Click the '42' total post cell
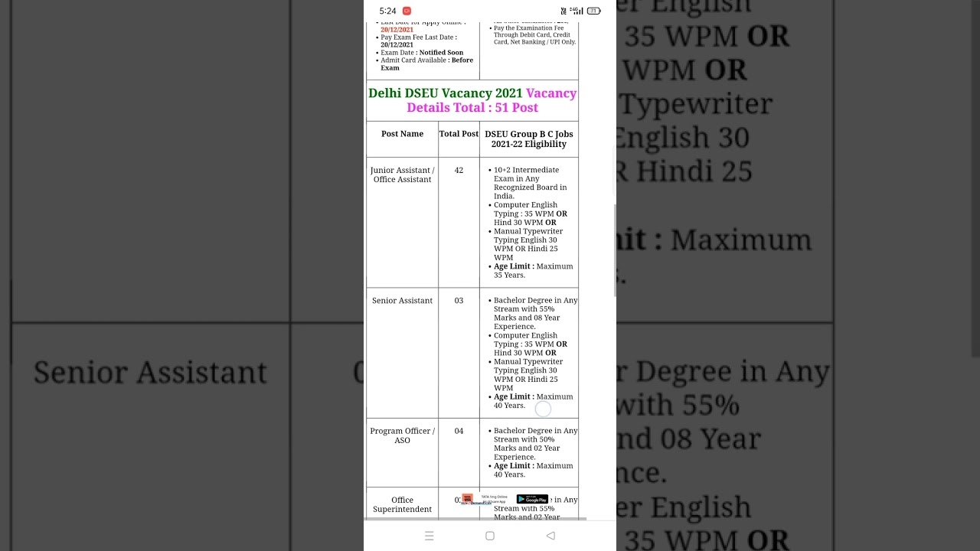The height and width of the screenshot is (551, 980). 459,171
